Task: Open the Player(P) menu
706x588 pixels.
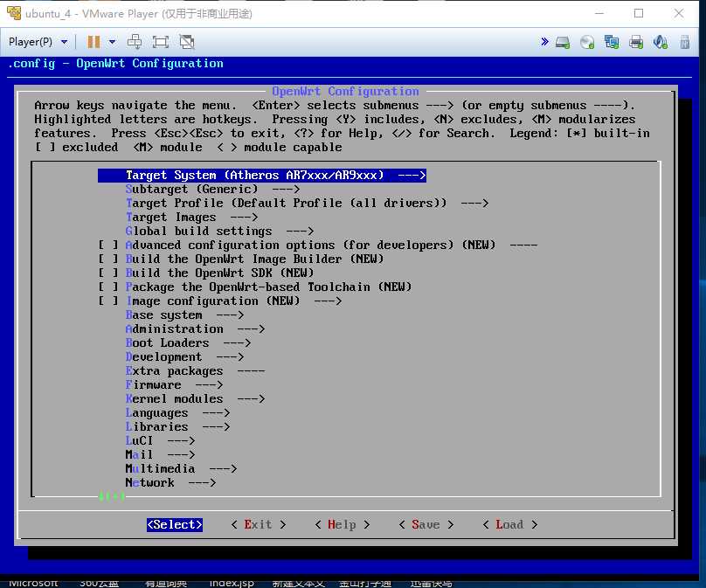Action: 38,42
